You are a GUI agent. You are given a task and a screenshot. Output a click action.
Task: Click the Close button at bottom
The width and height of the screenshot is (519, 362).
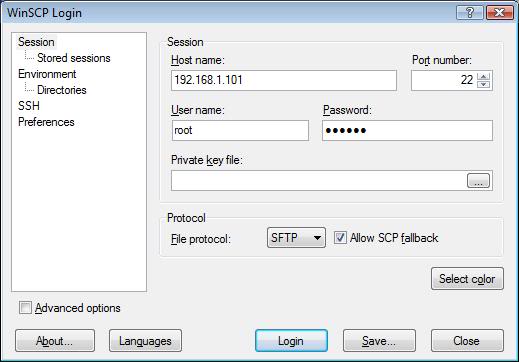(467, 341)
